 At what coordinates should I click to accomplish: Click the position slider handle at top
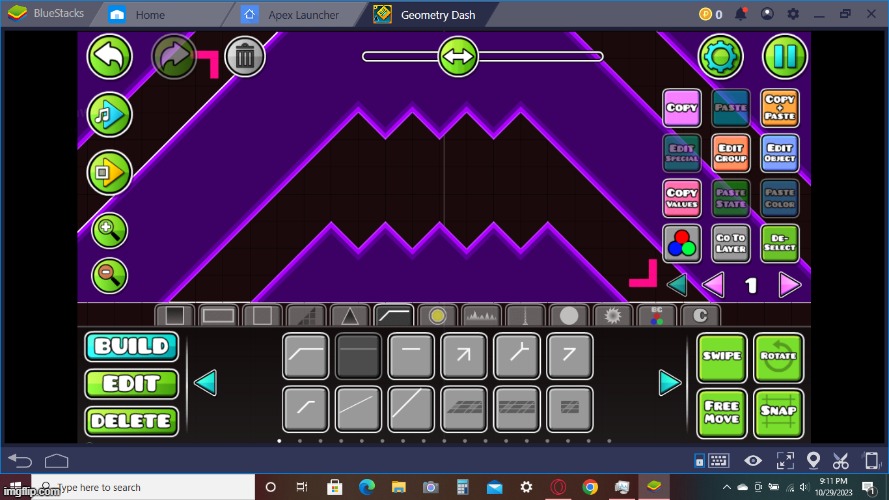(x=458, y=56)
